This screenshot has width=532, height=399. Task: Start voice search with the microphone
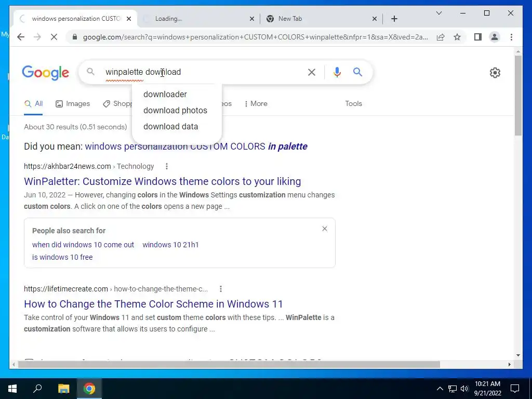click(337, 72)
